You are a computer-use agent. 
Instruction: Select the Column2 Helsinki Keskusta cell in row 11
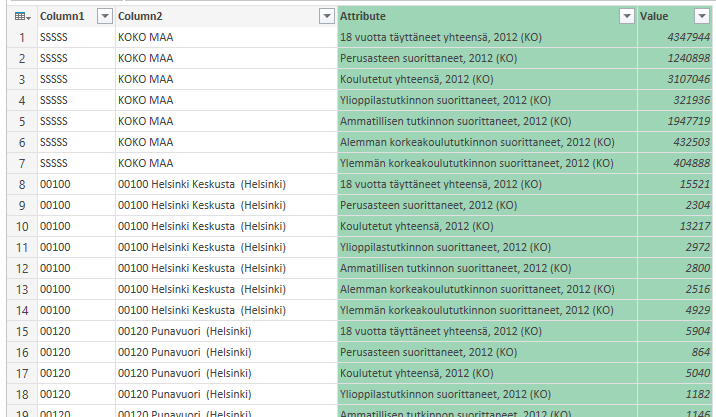(201, 247)
